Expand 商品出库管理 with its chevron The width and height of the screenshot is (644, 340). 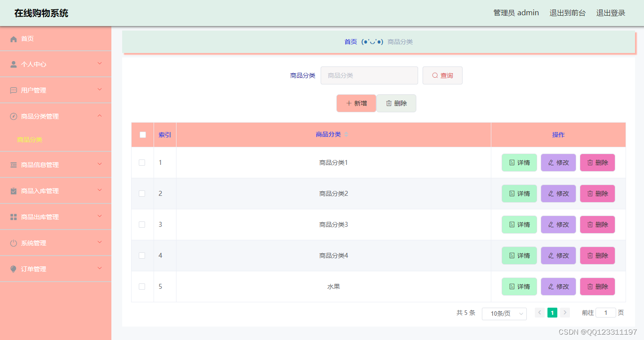[100, 216]
